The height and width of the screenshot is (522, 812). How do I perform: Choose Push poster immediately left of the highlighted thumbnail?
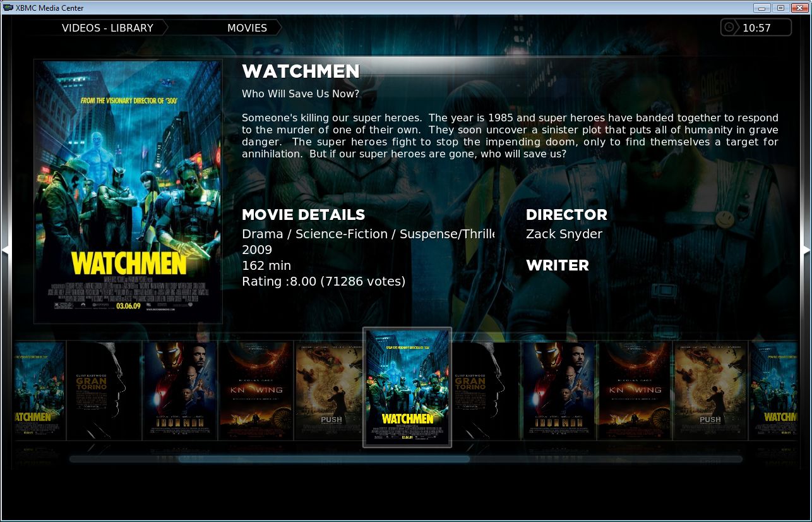328,390
